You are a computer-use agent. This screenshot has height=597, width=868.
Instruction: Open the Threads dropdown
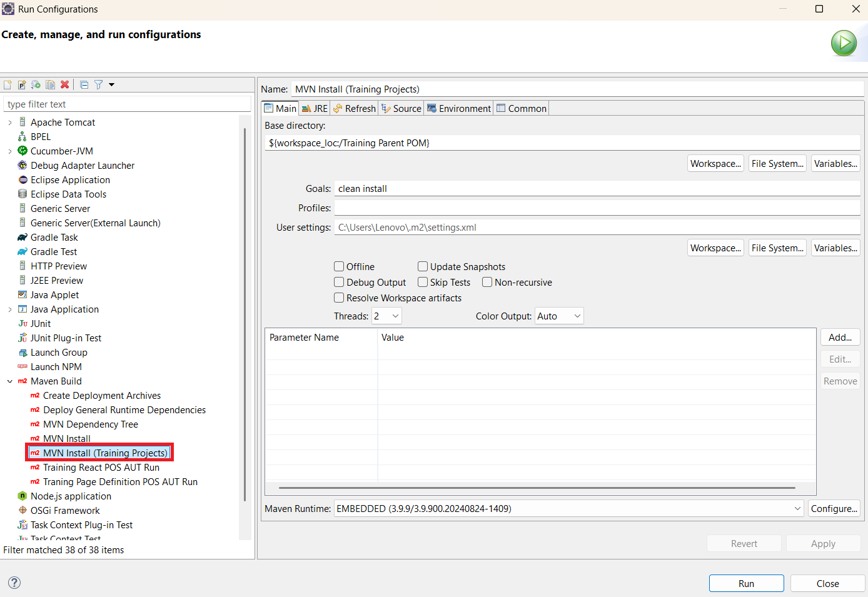coord(386,316)
